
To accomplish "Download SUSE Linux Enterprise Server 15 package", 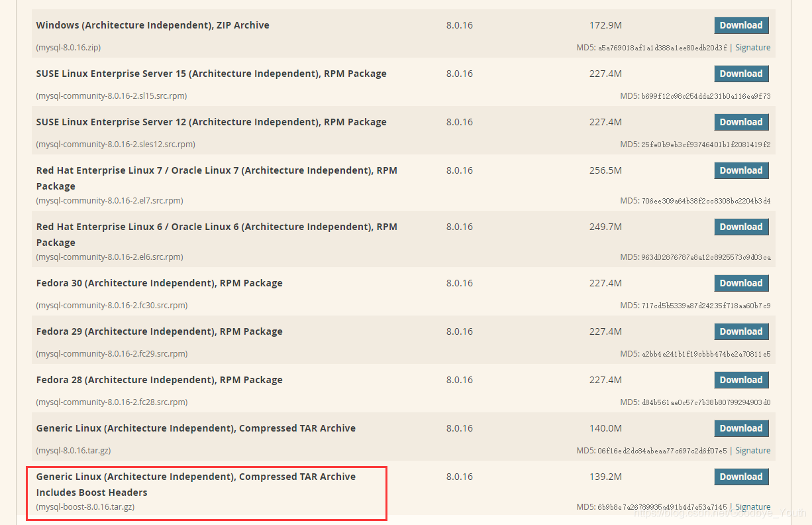I will [741, 74].
